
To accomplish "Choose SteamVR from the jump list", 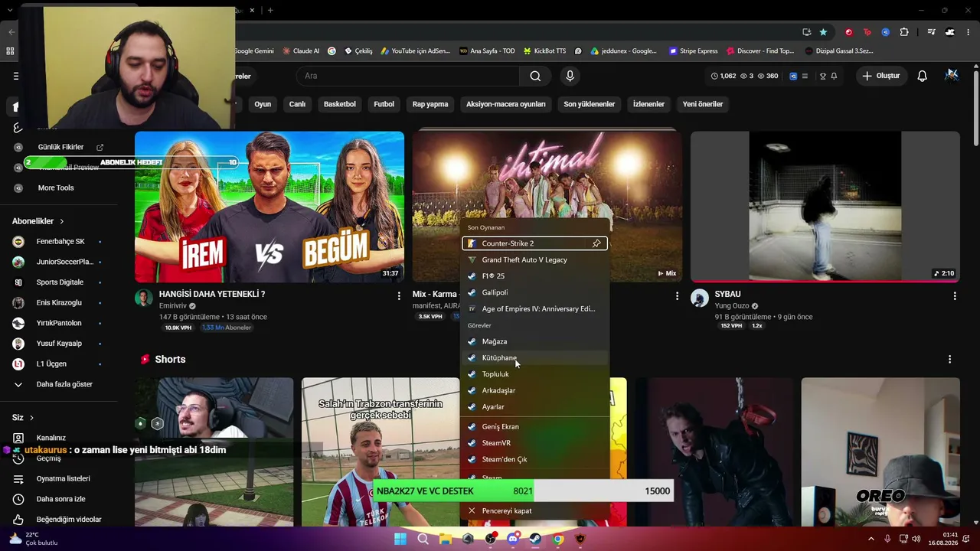I will 534,443.
